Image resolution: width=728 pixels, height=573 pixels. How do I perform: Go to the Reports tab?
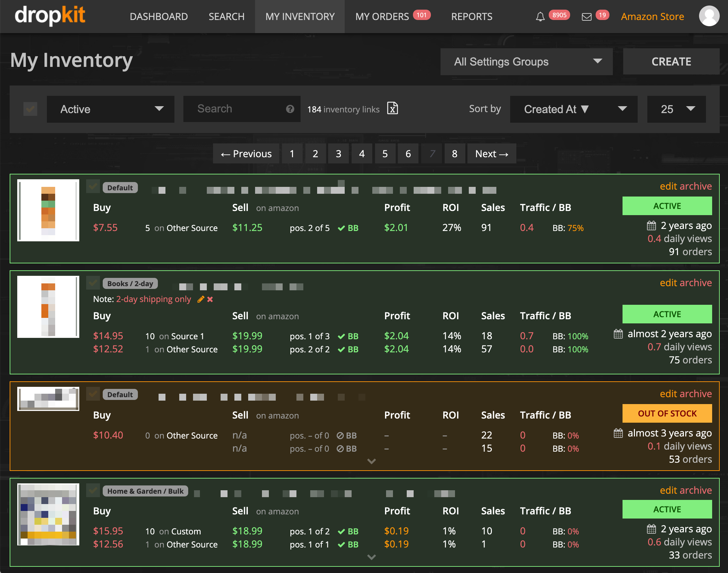(472, 17)
